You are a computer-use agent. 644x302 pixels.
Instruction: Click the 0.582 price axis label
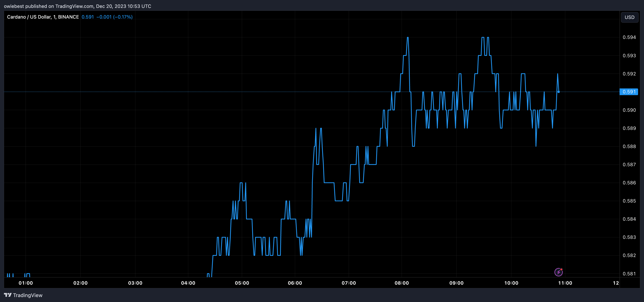click(629, 255)
